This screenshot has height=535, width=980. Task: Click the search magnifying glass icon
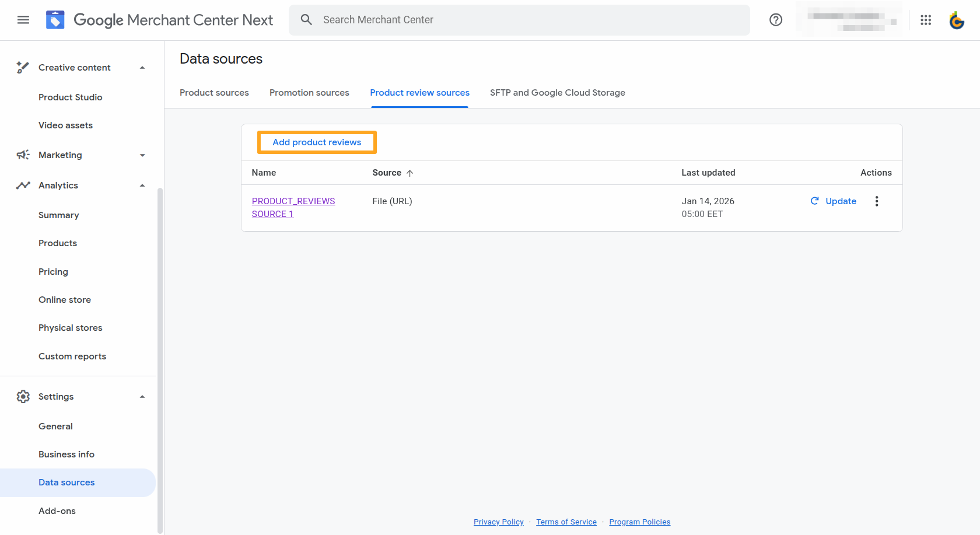[306, 19]
